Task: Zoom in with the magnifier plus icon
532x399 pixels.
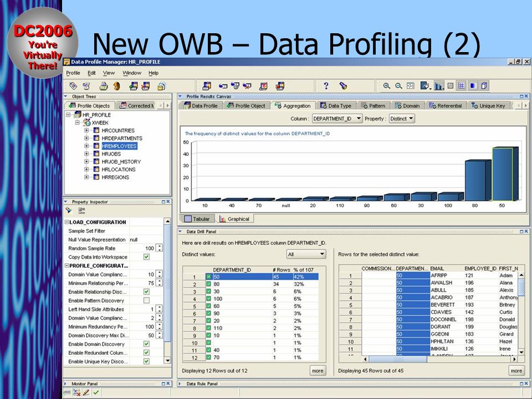Action: click(386, 86)
